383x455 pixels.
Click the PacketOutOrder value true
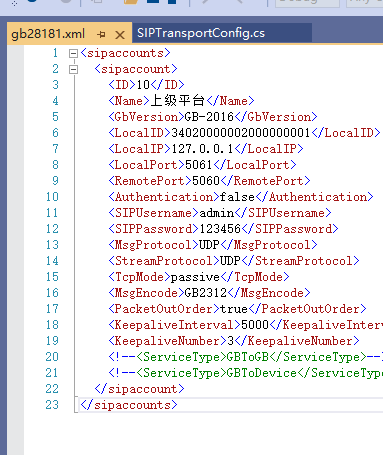click(233, 309)
